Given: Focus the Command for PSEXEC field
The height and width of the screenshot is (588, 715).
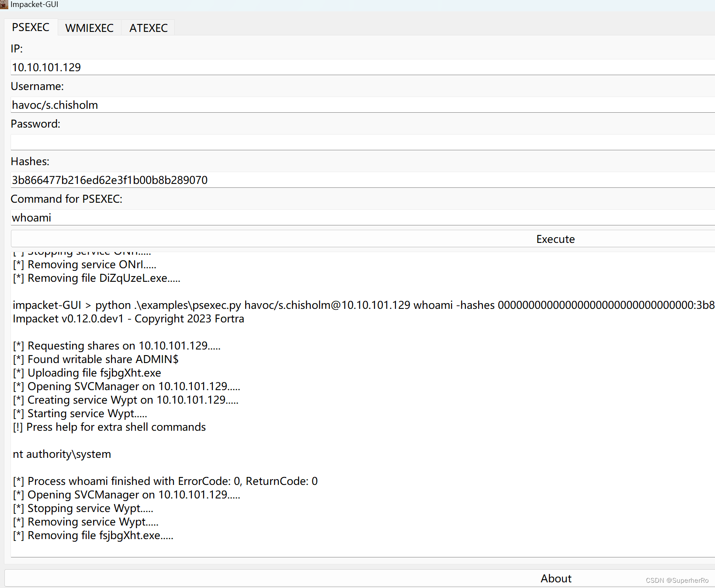Looking at the screenshot, I should (175, 217).
